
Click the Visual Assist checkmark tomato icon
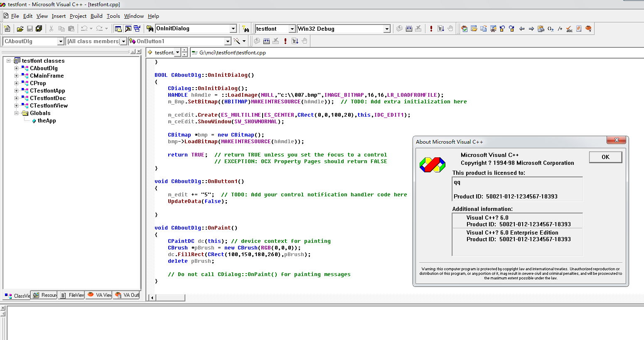pos(465,29)
